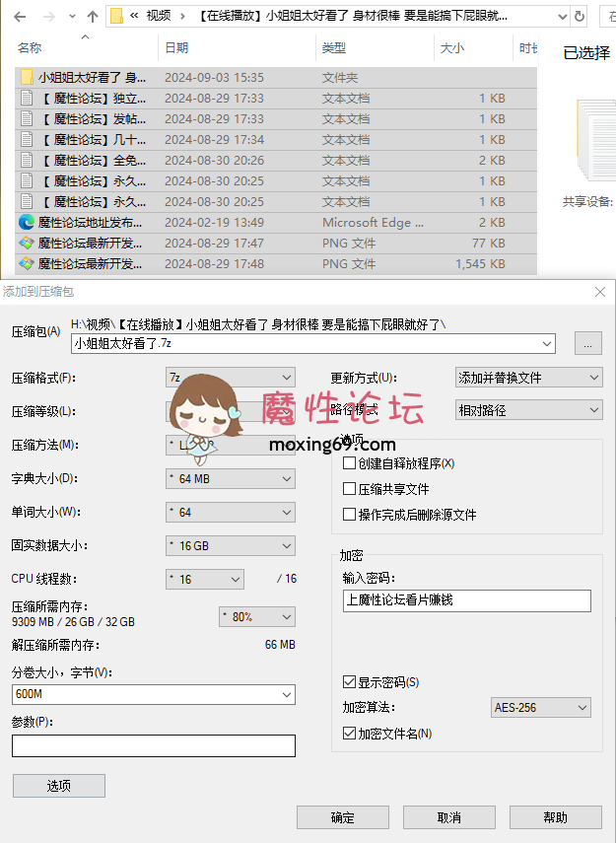Click the 视频 breadcrumb in the address bar

pos(158,16)
